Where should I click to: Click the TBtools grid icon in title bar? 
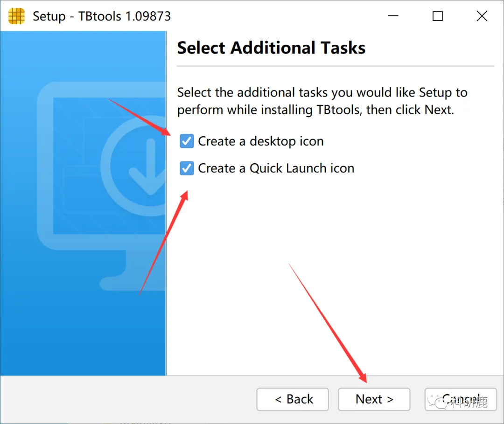coord(16,16)
